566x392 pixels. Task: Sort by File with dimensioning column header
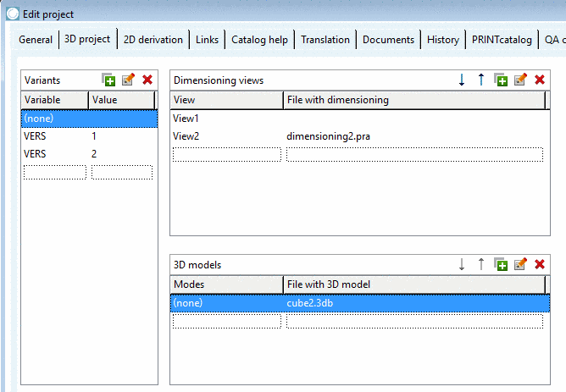[x=414, y=100]
